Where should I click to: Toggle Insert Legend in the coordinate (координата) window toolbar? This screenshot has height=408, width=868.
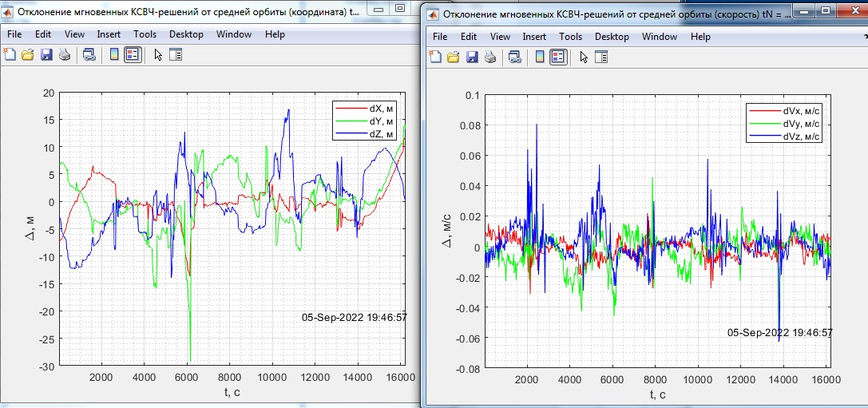pyautogui.click(x=133, y=54)
